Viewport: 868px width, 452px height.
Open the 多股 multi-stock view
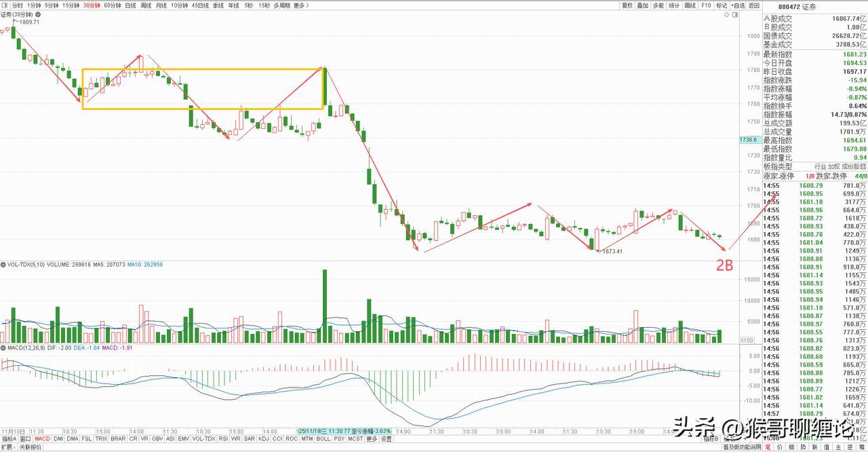(x=658, y=5)
